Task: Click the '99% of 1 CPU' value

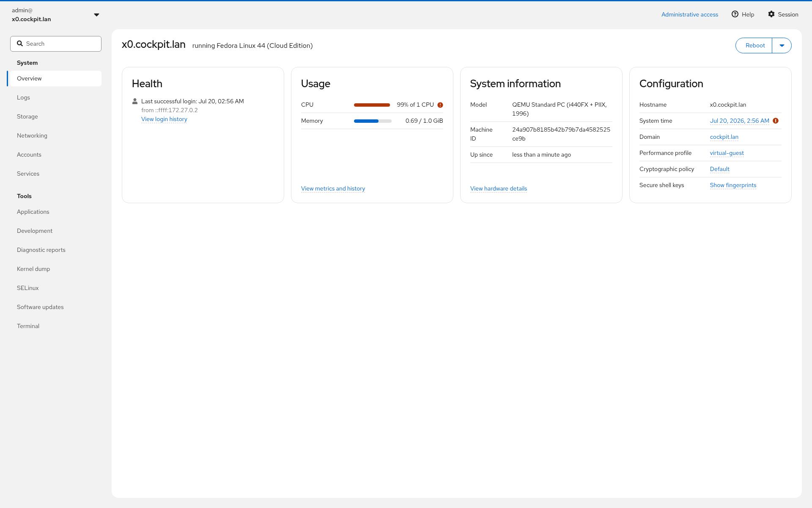Action: [415, 105]
